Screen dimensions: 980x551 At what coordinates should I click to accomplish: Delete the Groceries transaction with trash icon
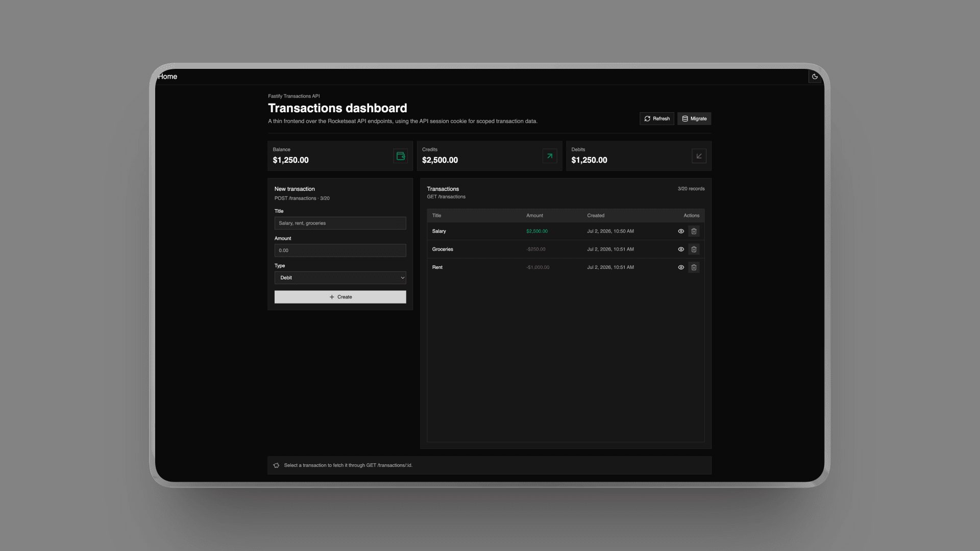(694, 249)
